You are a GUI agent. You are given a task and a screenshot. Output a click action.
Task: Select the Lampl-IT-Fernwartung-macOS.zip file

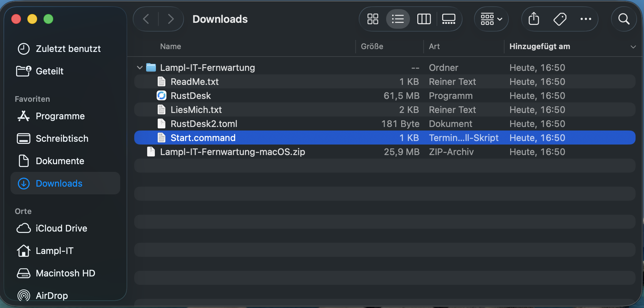[232, 152]
